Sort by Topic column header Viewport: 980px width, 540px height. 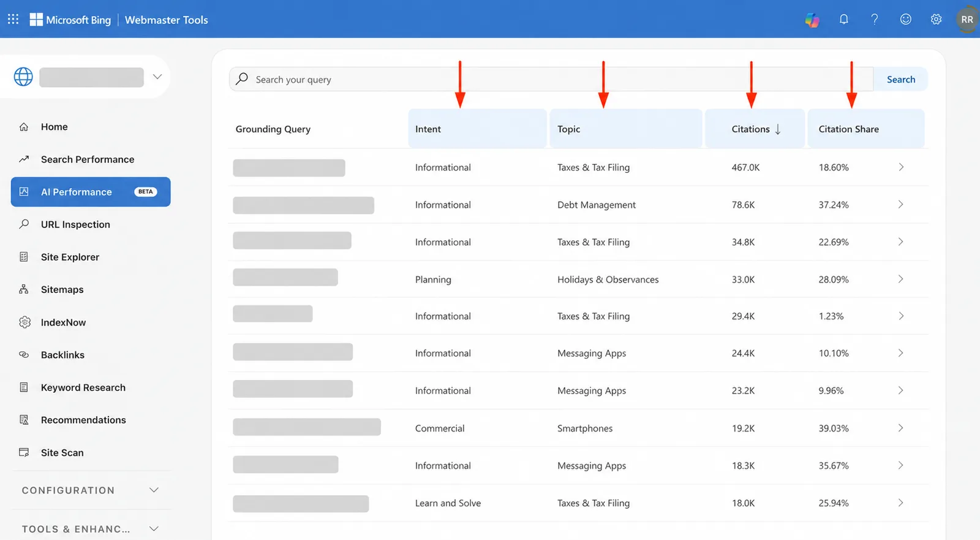[x=625, y=129]
